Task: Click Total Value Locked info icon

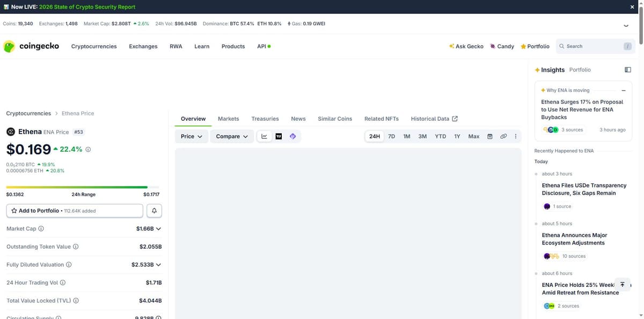Action: 76,301
